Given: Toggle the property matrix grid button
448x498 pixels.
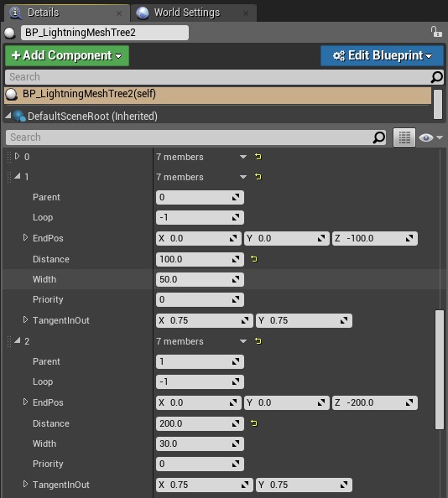Looking at the screenshot, I should [x=404, y=137].
